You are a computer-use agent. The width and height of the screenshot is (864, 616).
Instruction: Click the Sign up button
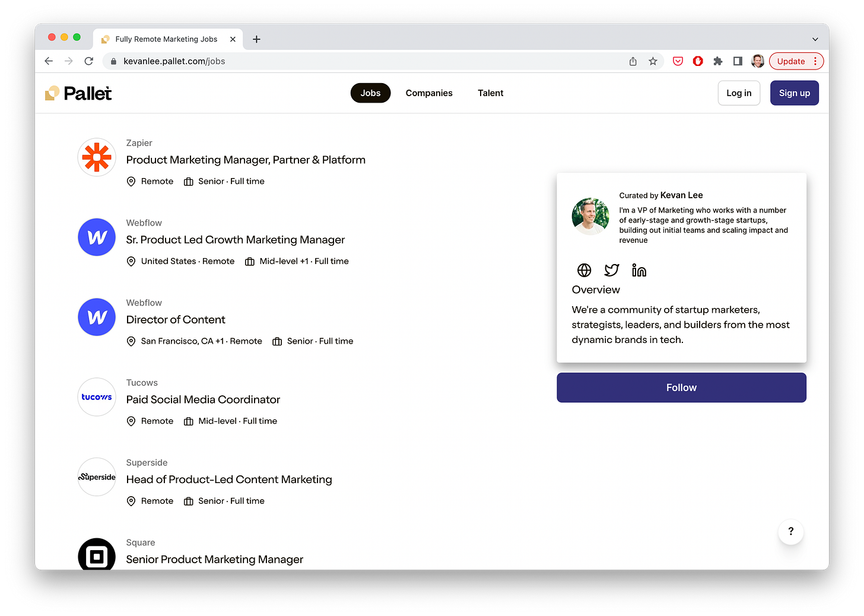point(794,93)
